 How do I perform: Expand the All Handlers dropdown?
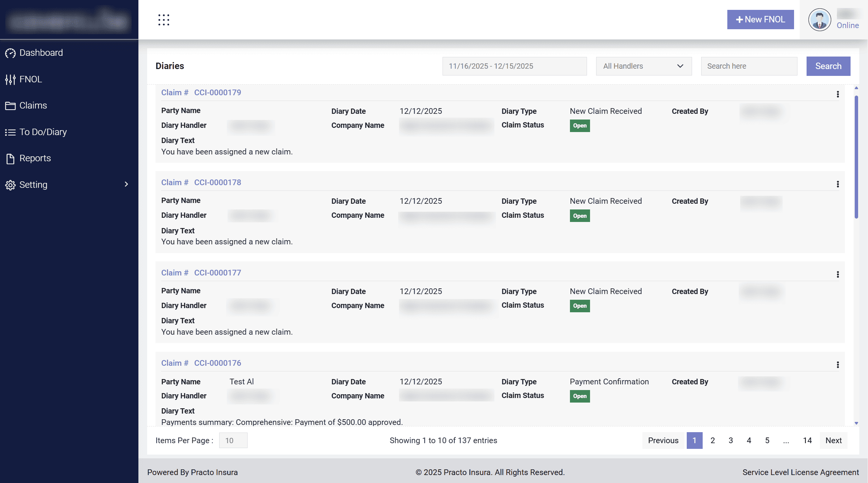(644, 66)
